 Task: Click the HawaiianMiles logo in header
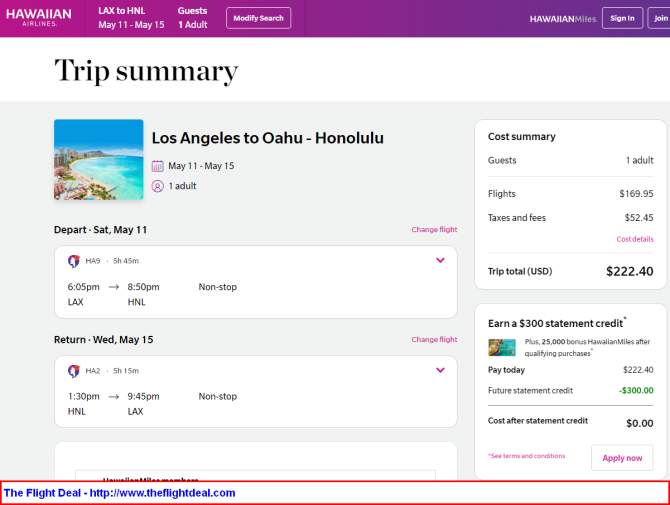click(x=563, y=19)
